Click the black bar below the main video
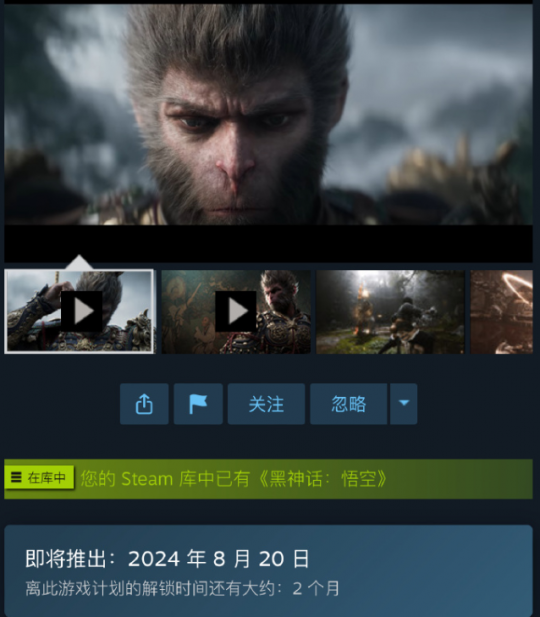This screenshot has height=617, width=540. [x=268, y=243]
